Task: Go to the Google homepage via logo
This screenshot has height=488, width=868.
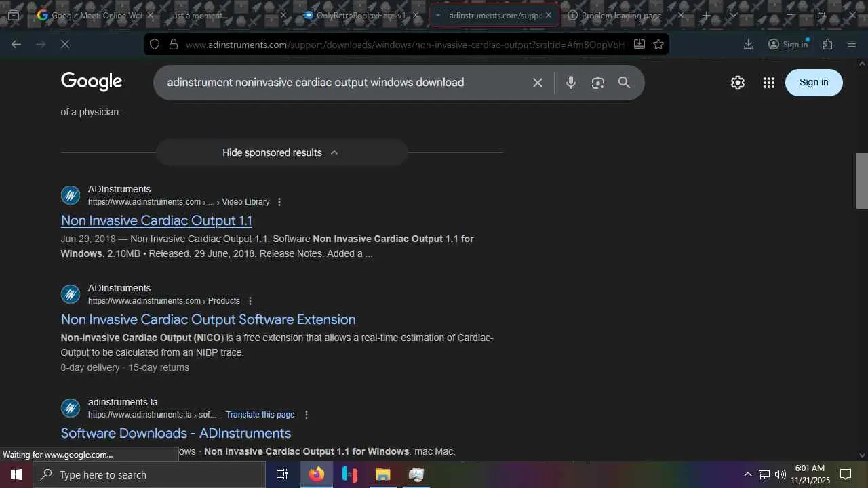Action: point(92,82)
